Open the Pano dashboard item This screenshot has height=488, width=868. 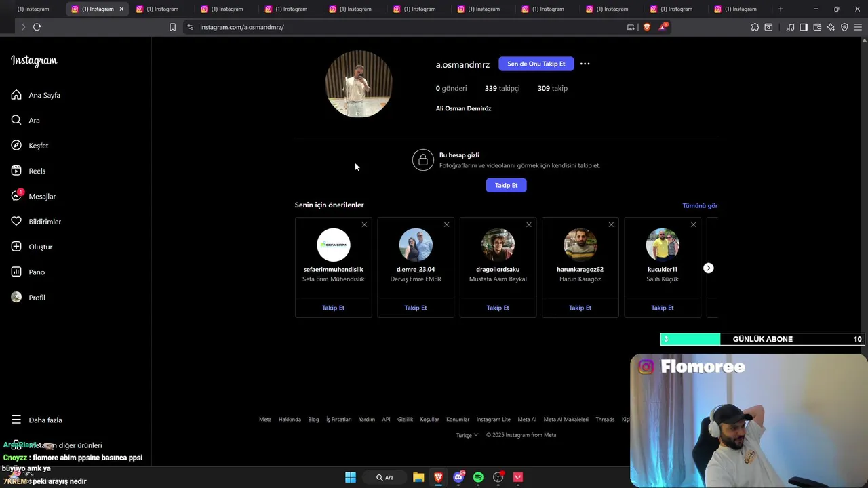pyautogui.click(x=28, y=272)
